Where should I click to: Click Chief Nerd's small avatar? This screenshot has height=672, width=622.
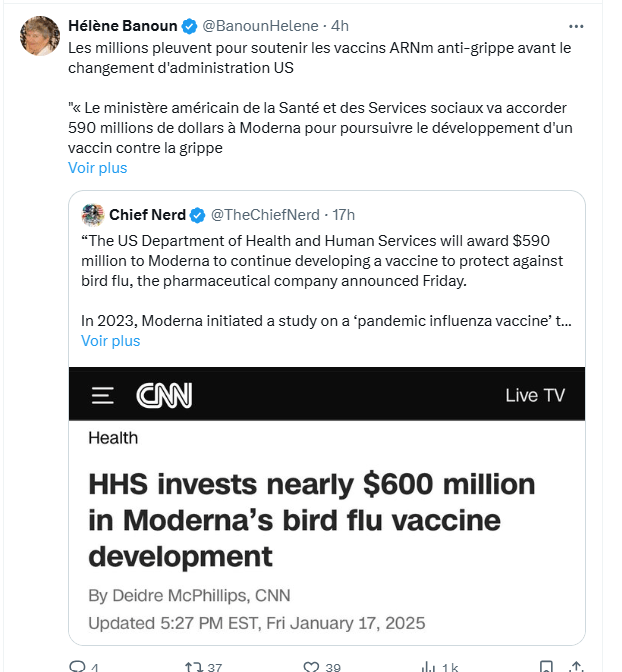click(93, 215)
